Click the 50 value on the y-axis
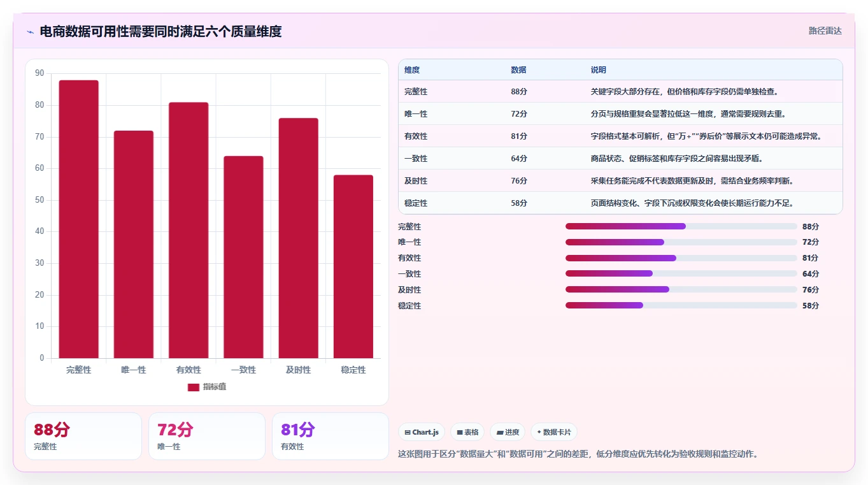The height and width of the screenshot is (485, 868). (x=39, y=200)
